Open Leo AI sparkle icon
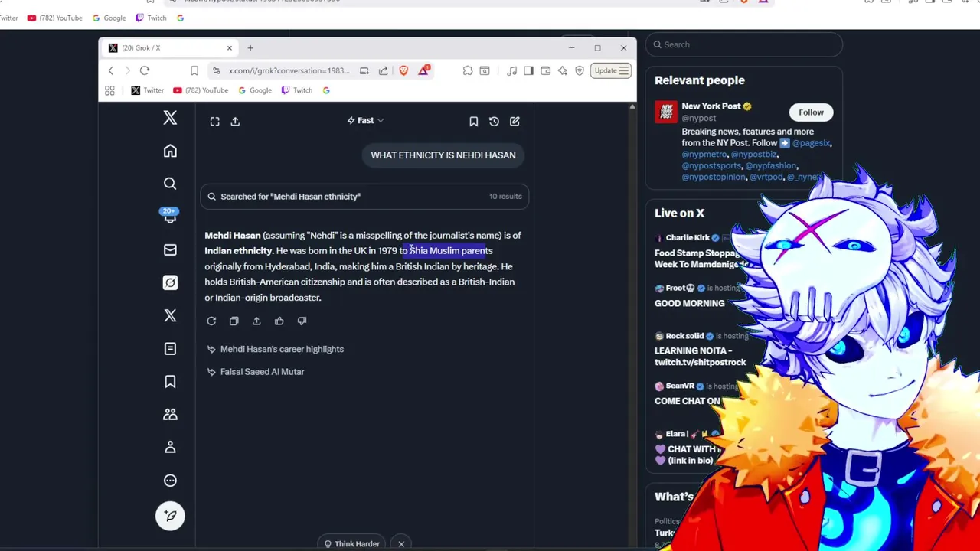The height and width of the screenshot is (551, 980). point(563,70)
